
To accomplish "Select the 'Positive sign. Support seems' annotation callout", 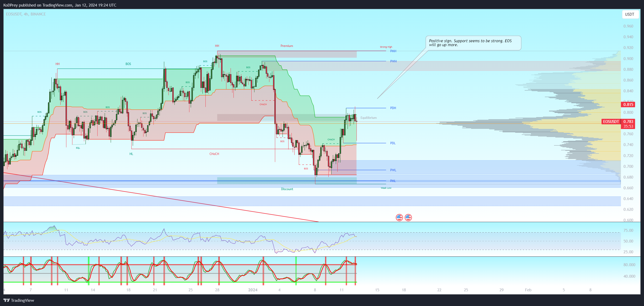I will point(473,43).
